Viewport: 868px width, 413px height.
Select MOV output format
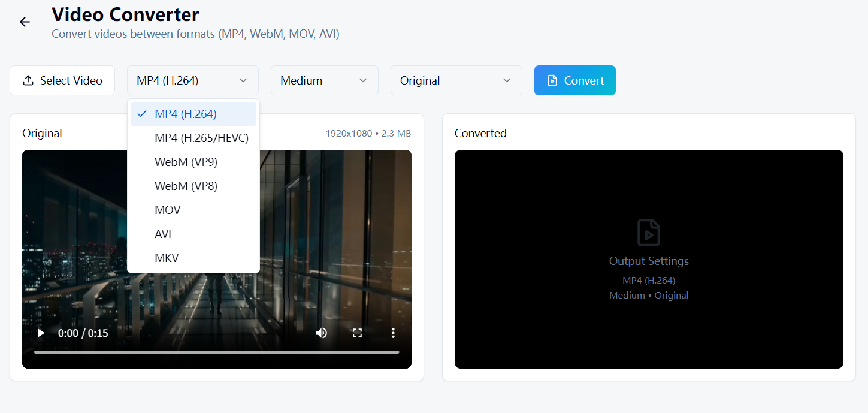coord(193,210)
